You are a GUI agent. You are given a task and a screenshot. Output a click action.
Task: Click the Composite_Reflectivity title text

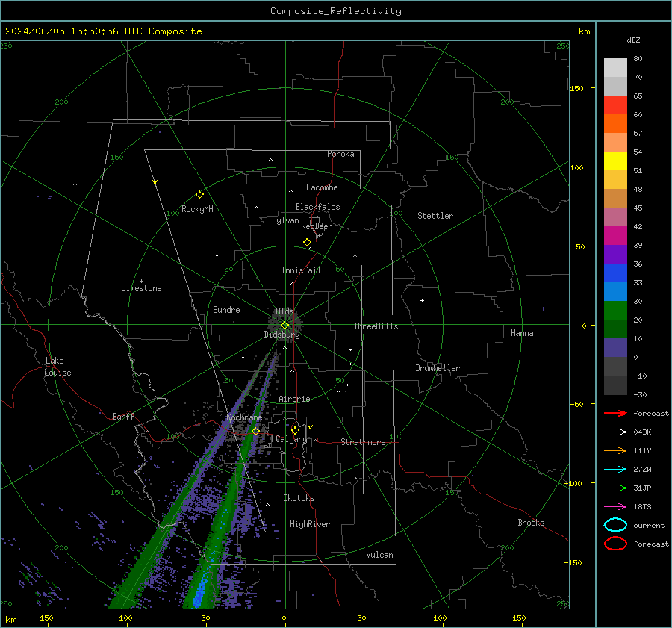(336, 11)
